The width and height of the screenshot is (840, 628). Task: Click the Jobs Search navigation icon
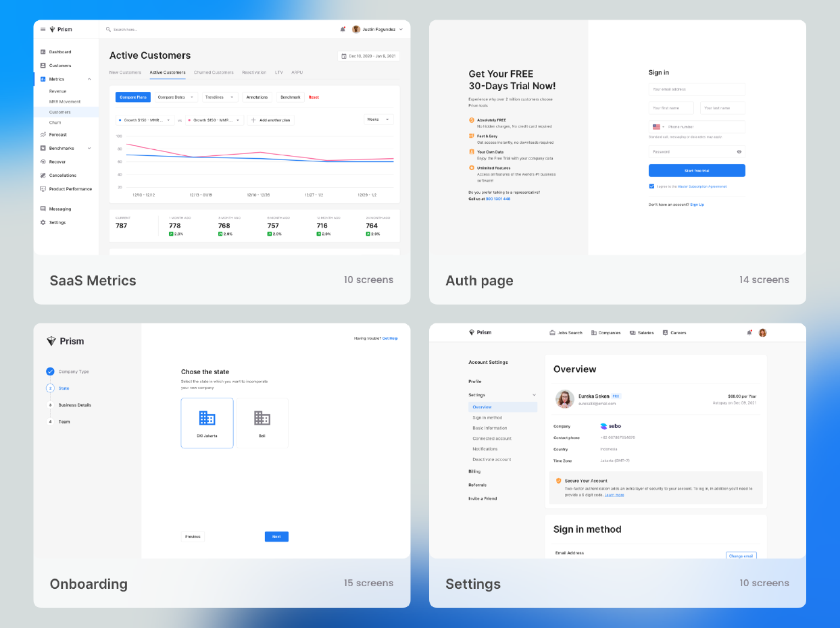(553, 333)
